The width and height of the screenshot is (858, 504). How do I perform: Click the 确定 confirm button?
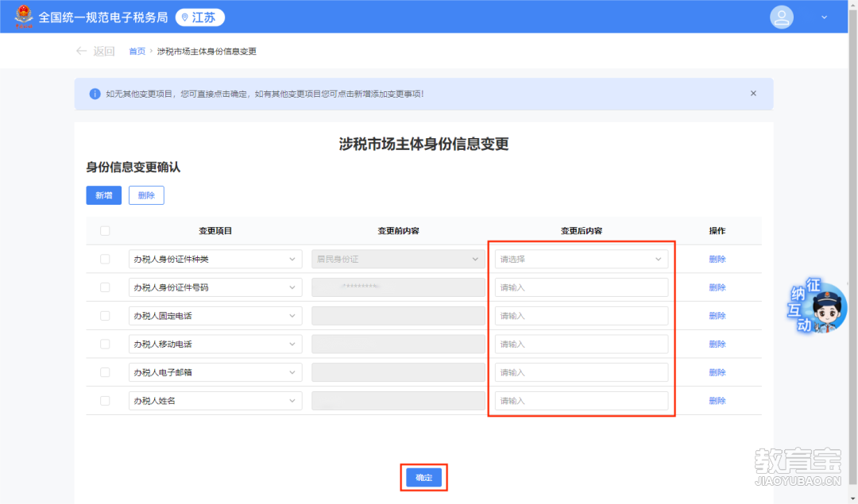[x=423, y=478]
